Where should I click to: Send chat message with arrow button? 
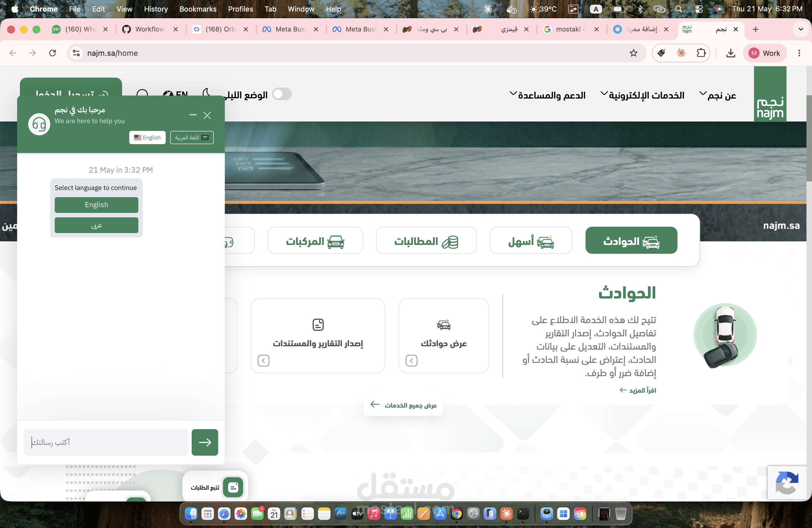click(x=205, y=442)
